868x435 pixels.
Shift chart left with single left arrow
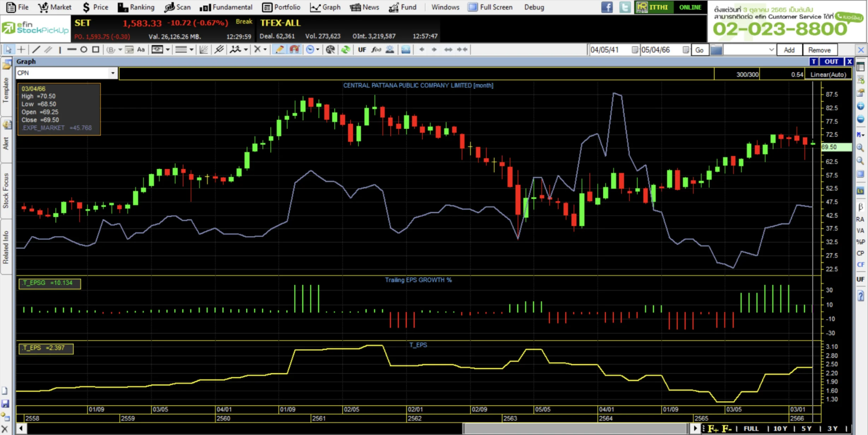422,50
